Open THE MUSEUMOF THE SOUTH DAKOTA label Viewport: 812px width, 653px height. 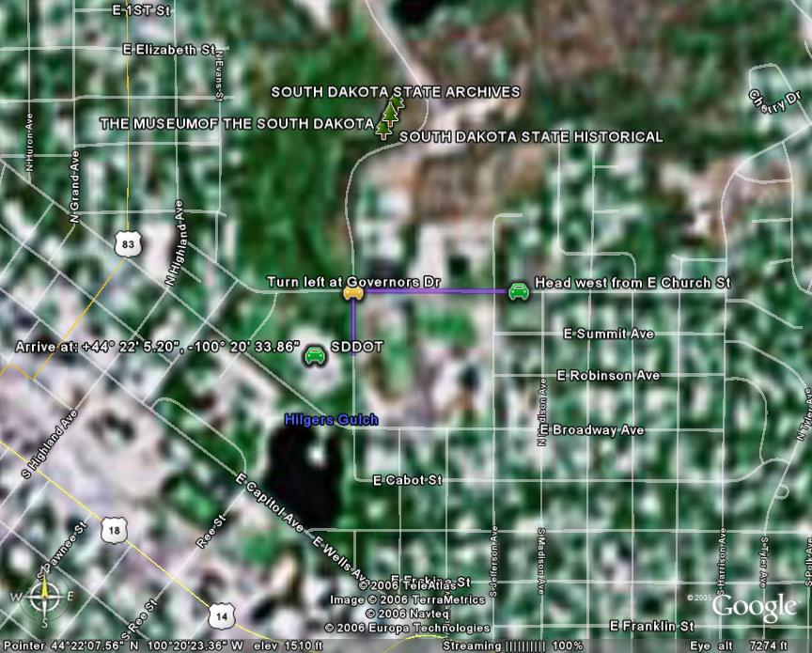(x=237, y=124)
